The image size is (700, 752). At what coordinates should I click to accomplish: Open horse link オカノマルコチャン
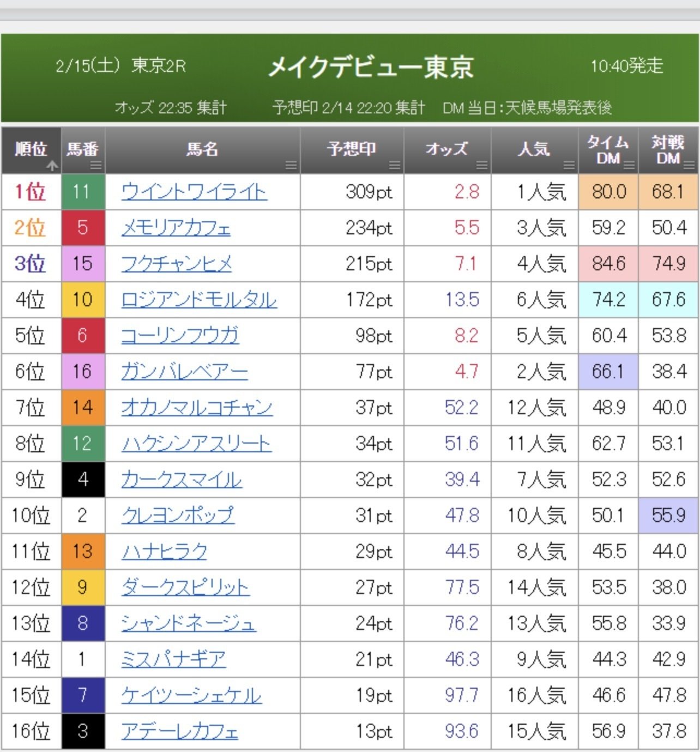197,408
